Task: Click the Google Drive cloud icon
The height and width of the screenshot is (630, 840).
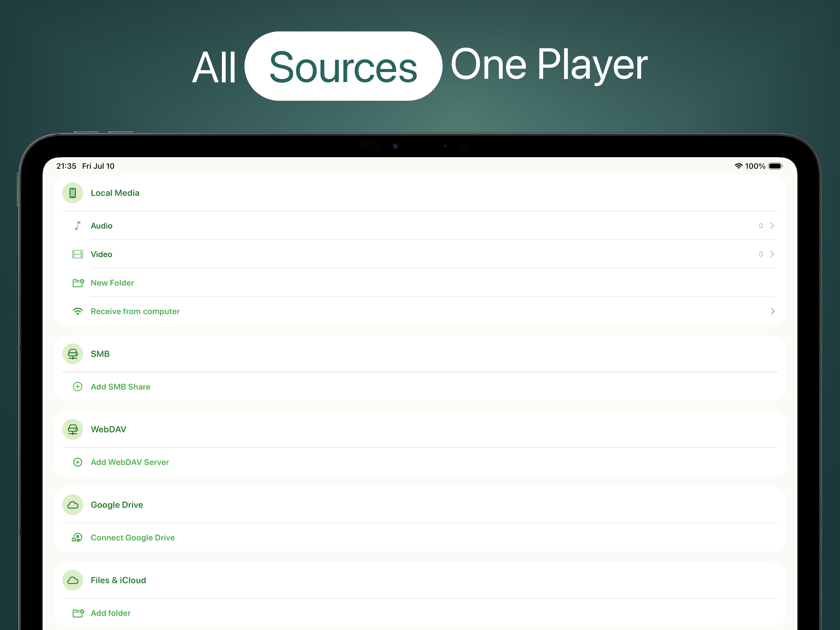Action: pyautogui.click(x=73, y=505)
